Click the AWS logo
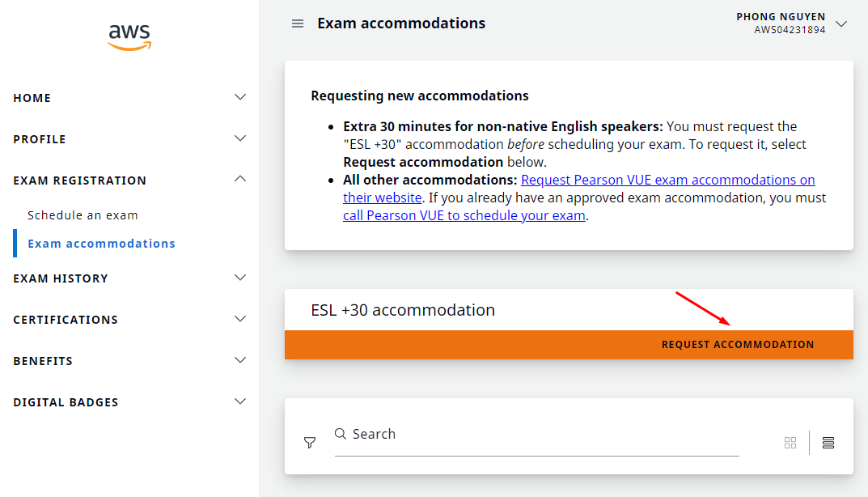Viewport: 868px width, 497px height. 129,36
